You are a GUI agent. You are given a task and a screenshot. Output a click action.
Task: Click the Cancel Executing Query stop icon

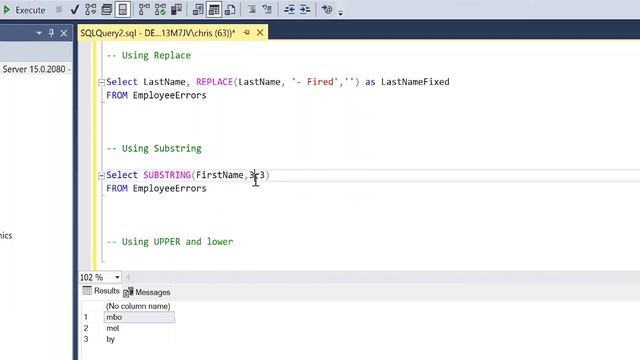(x=59, y=9)
